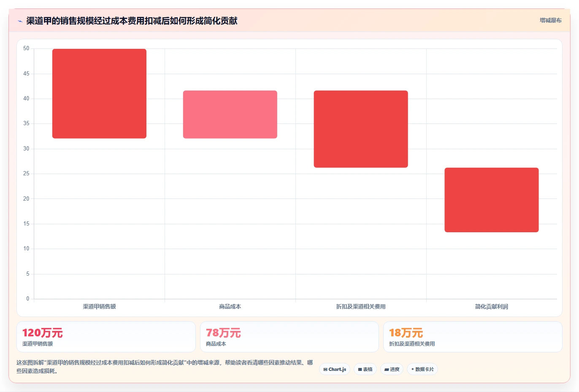579x392 pixels.
Task: Click the y-axis value 50
Action: [x=26, y=48]
